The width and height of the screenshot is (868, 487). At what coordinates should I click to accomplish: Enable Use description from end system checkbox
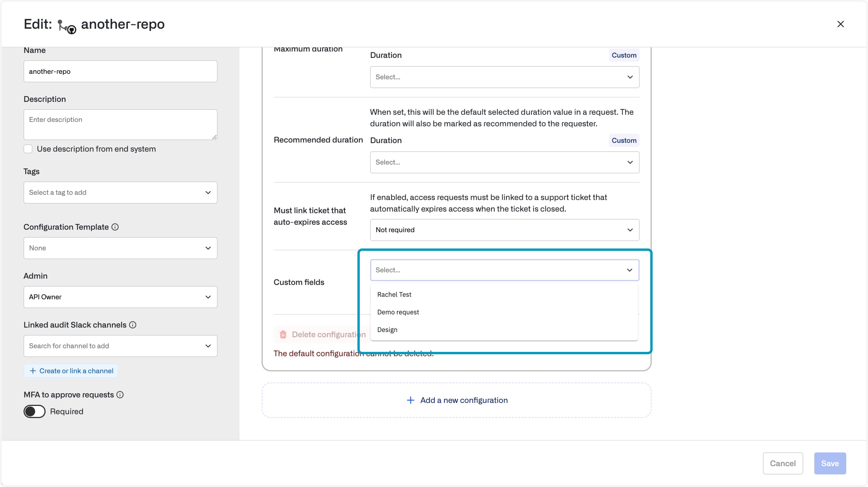(28, 149)
